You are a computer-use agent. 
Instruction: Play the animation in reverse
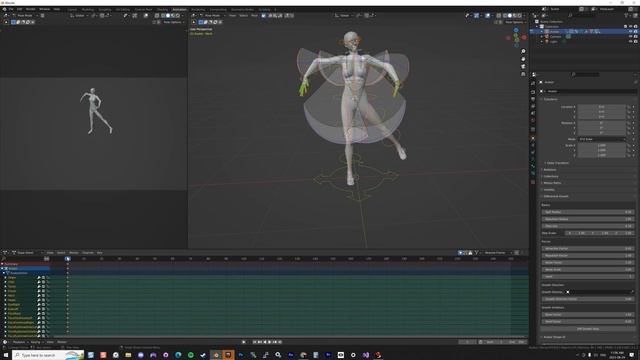(x=264, y=342)
